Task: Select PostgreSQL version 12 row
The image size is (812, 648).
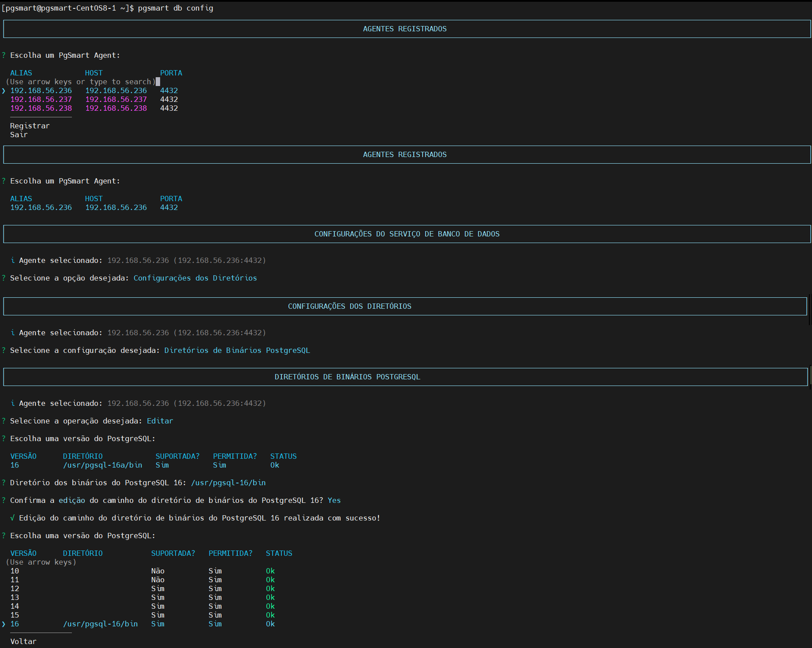Action: click(142, 588)
